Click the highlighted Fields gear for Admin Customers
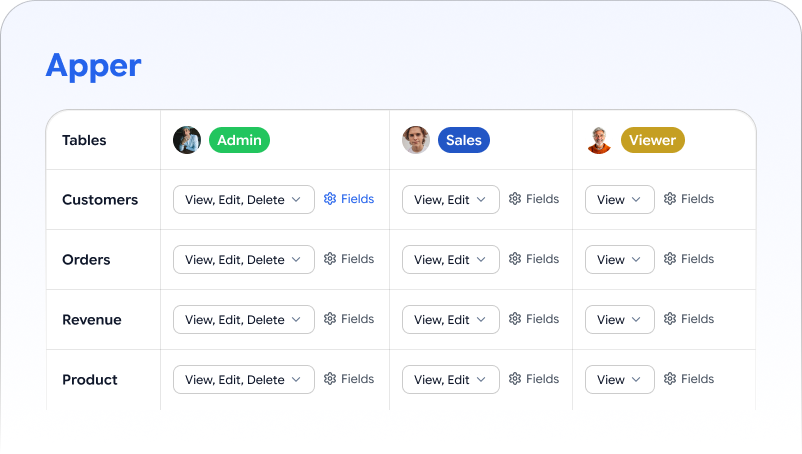 coord(349,199)
